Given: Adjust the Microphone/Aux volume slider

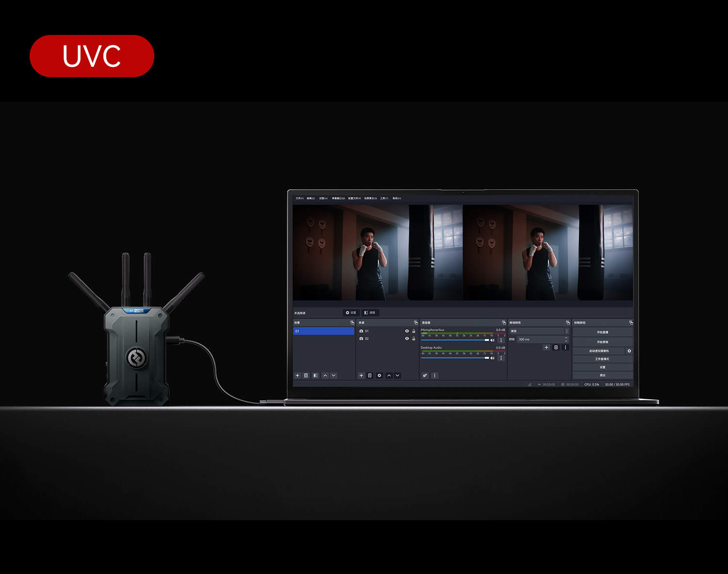Looking at the screenshot, I should (x=487, y=340).
